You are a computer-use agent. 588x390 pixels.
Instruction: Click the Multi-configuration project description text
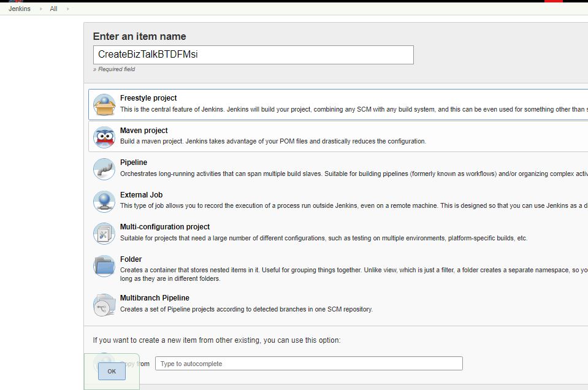tap(324, 238)
